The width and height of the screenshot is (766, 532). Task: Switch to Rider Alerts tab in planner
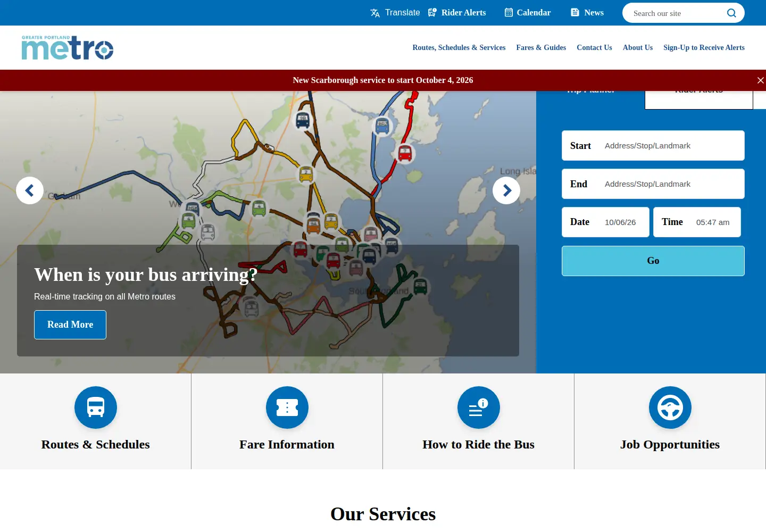point(699,99)
